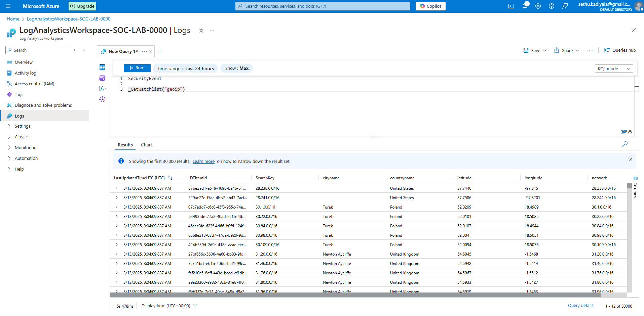Go to Home breadcrumb
Viewport: 644px width, 316px height.
[13, 19]
